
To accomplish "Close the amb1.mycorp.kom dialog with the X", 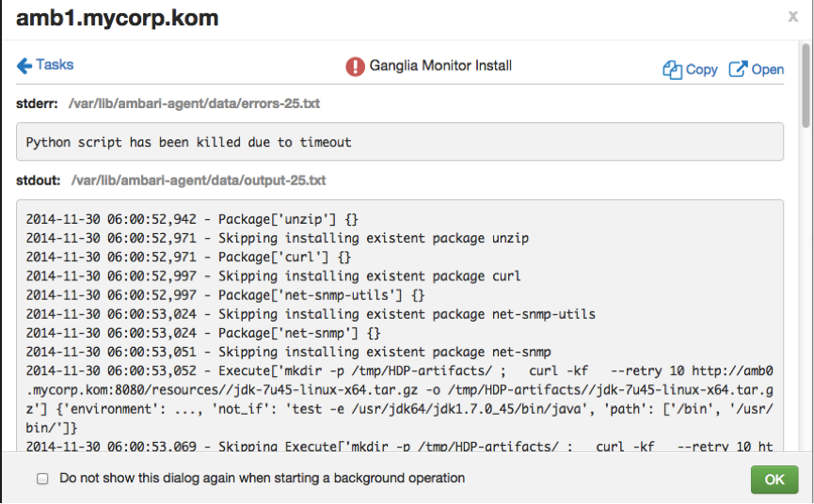I will (792, 16).
